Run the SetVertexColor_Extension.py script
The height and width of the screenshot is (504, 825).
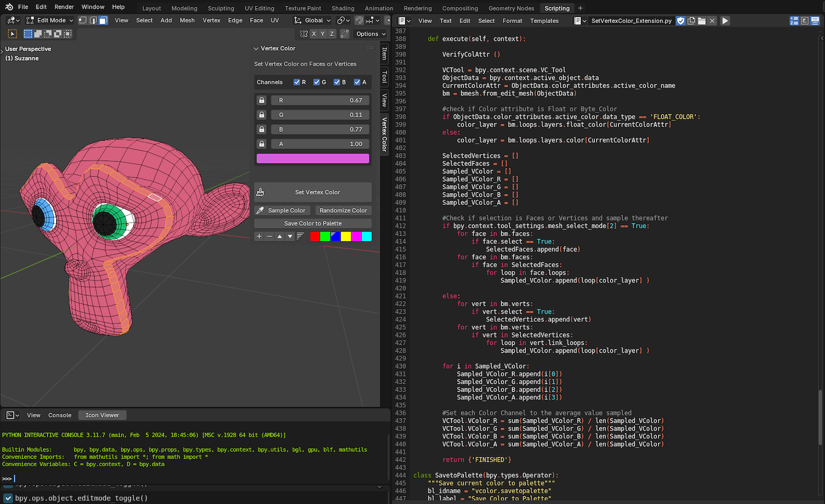tap(725, 21)
